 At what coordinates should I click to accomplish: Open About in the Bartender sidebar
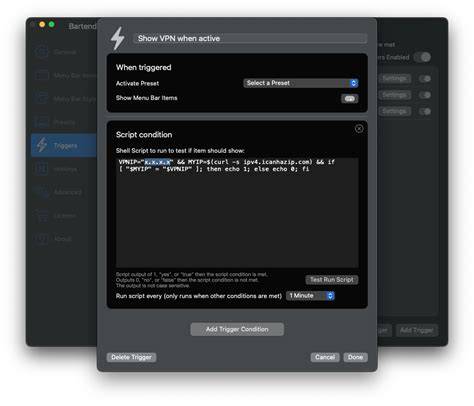(64, 239)
